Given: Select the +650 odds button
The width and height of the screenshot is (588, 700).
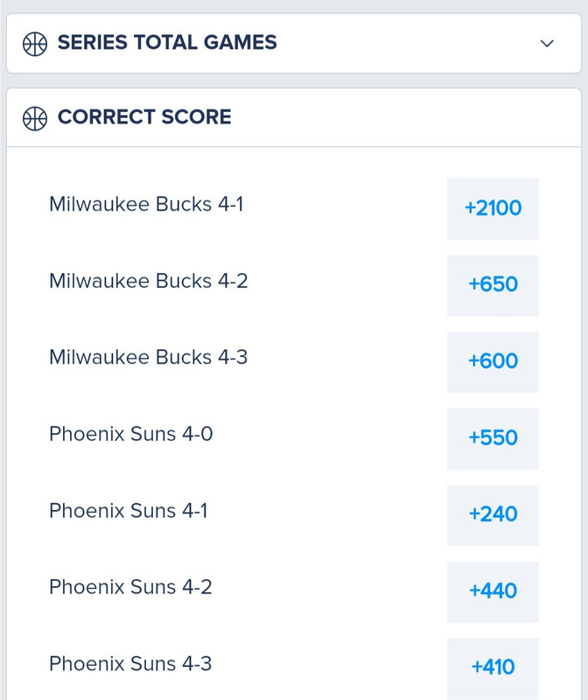Looking at the screenshot, I should point(493,286).
